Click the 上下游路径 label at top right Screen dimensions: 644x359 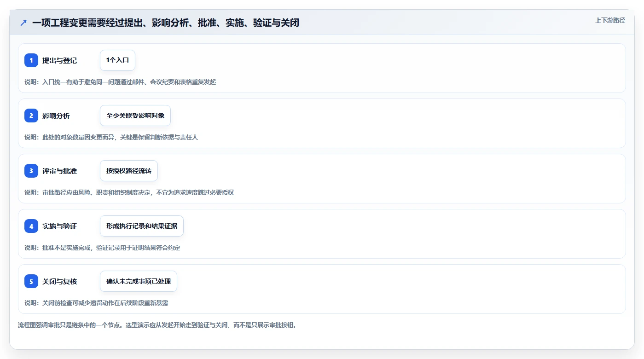[x=610, y=20]
